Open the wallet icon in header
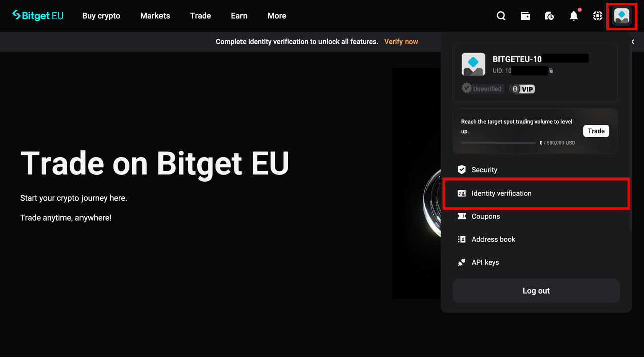The width and height of the screenshot is (644, 357). [x=525, y=16]
